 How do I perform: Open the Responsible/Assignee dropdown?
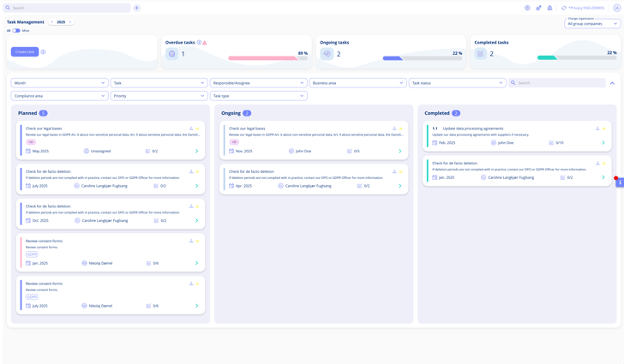tap(258, 83)
